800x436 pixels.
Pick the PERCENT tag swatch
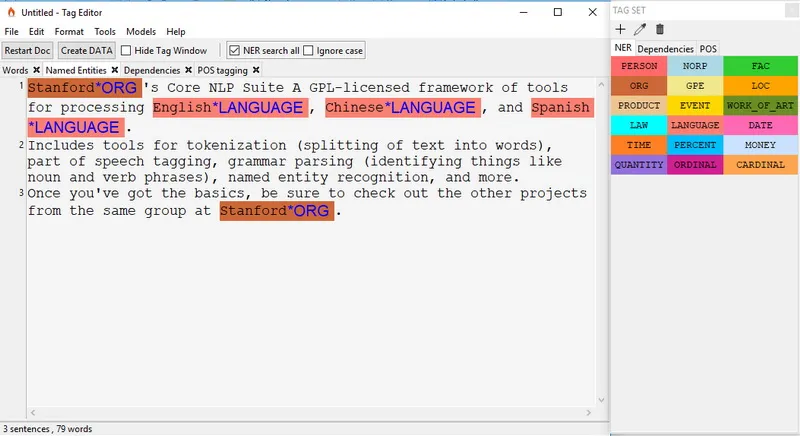point(695,145)
